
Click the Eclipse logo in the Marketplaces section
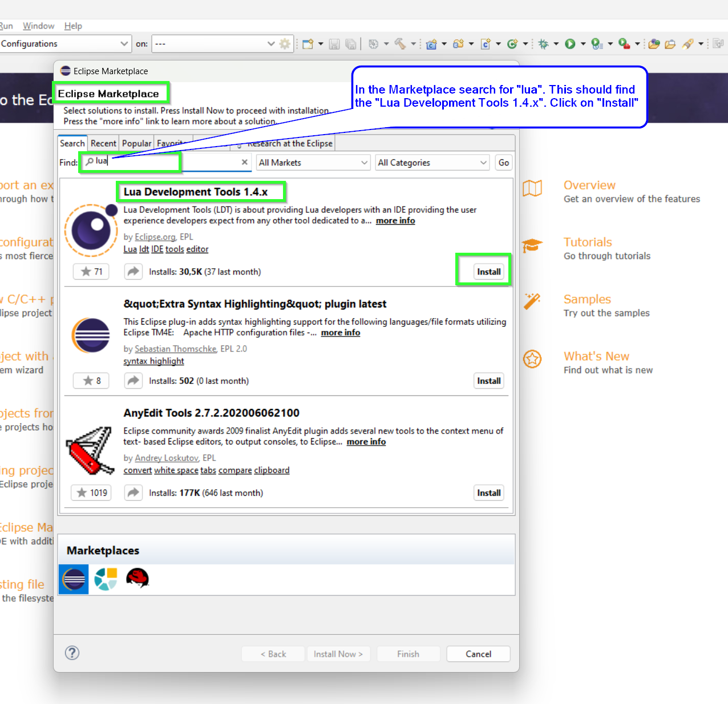tap(73, 578)
